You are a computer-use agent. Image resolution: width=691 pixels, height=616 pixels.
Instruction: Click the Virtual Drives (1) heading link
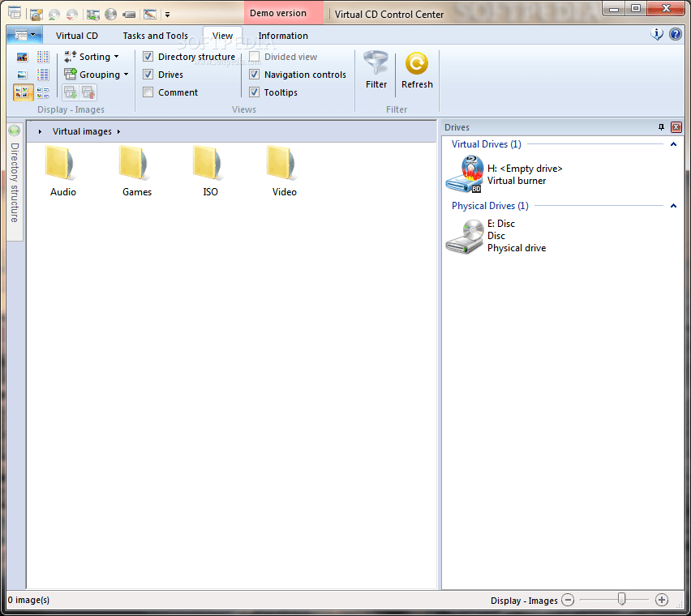tap(486, 143)
